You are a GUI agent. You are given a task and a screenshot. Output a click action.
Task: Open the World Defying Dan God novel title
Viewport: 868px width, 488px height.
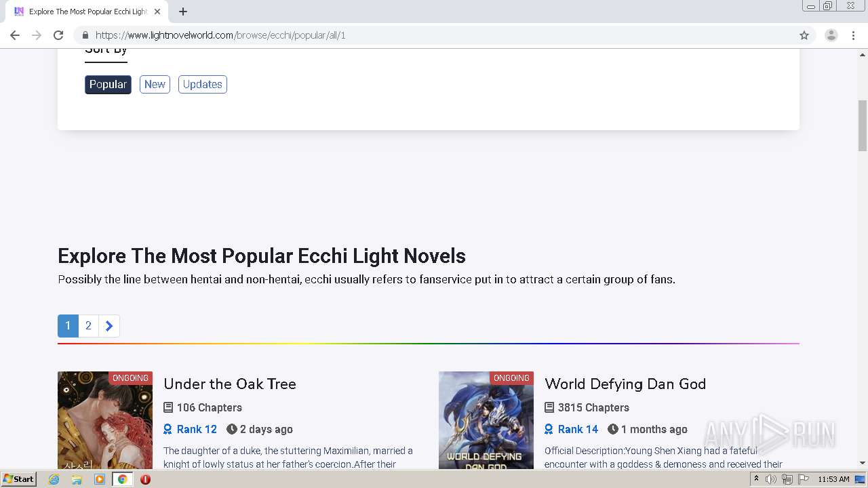coord(625,384)
